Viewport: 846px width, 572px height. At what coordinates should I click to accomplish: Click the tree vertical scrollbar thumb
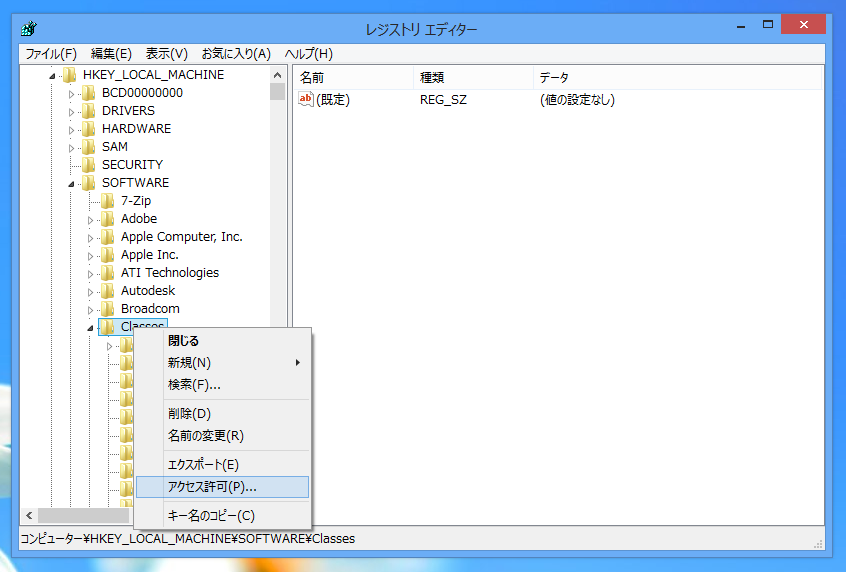click(x=277, y=92)
